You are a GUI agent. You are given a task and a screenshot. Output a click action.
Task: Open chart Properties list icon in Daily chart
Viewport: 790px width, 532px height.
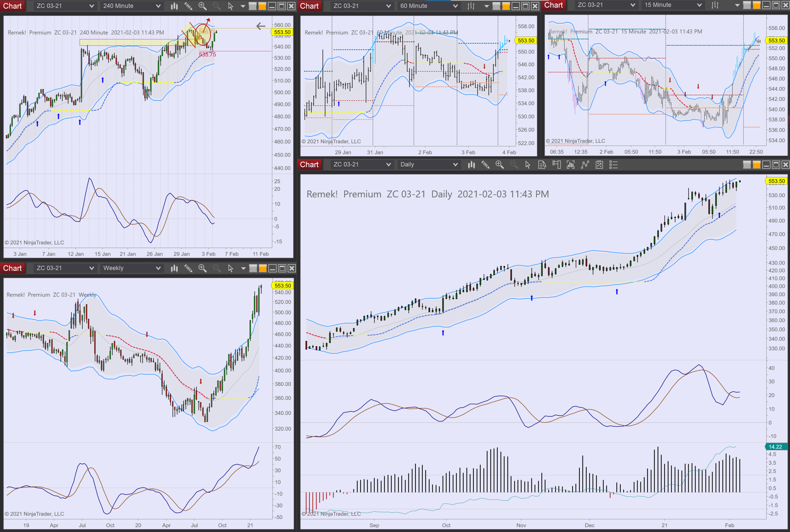pos(614,165)
